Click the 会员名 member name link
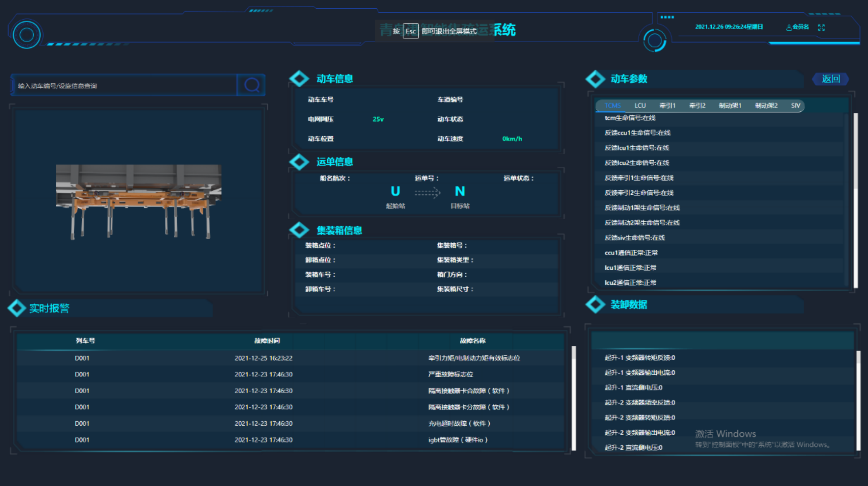 [x=800, y=27]
